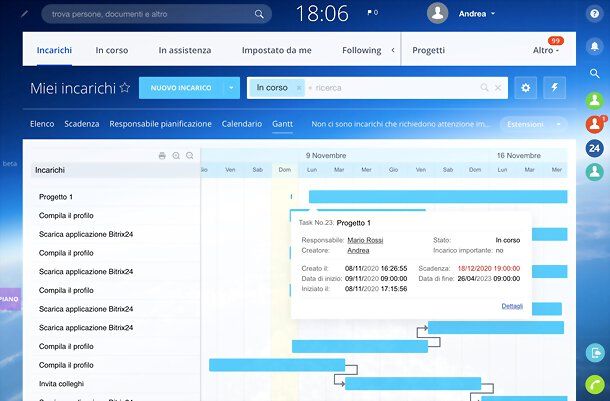Switch to Calendario view

point(242,124)
